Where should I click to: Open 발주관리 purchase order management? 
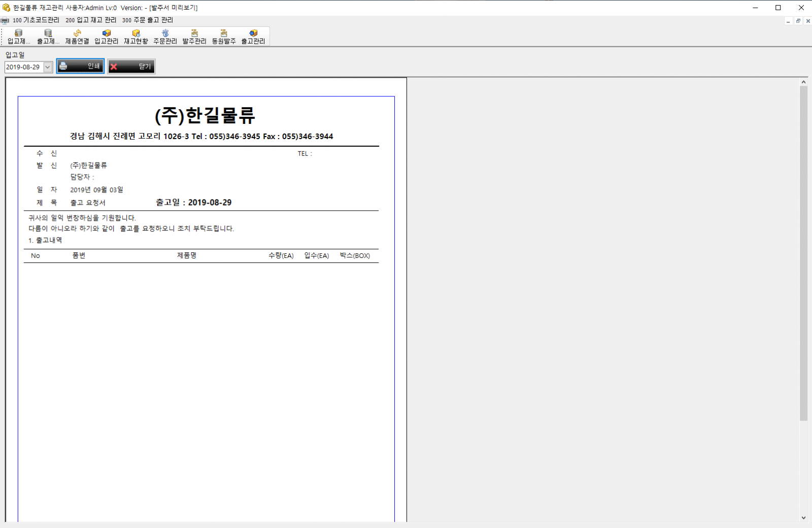point(194,37)
